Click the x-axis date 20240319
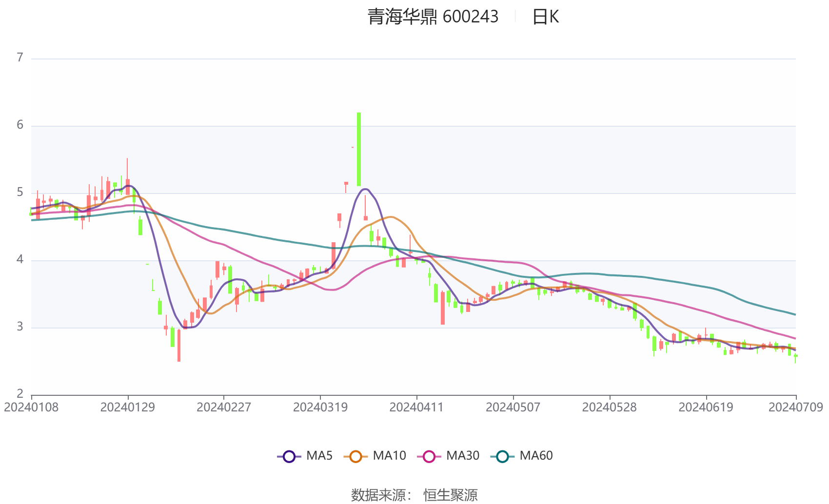829x504 pixels. 320,407
